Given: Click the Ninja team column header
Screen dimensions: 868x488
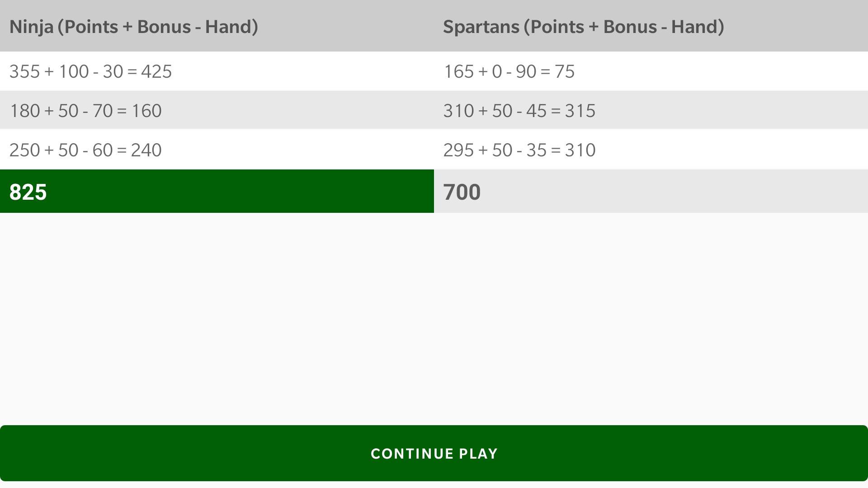Looking at the screenshot, I should [134, 27].
